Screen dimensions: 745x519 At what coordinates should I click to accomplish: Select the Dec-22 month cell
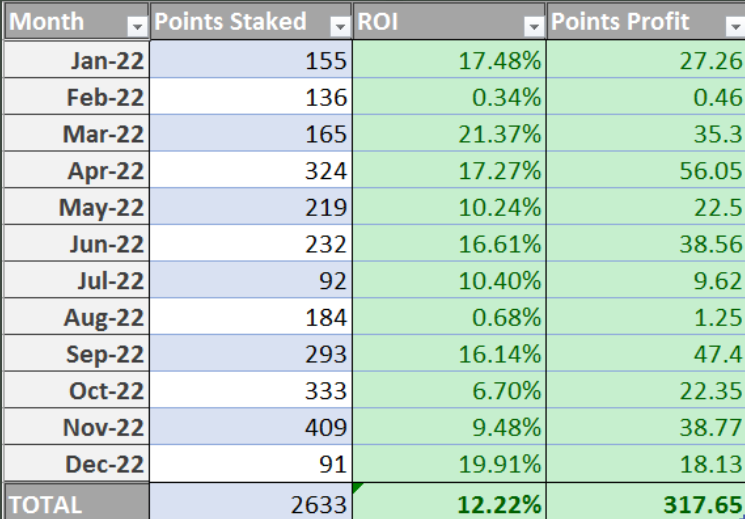(76, 463)
